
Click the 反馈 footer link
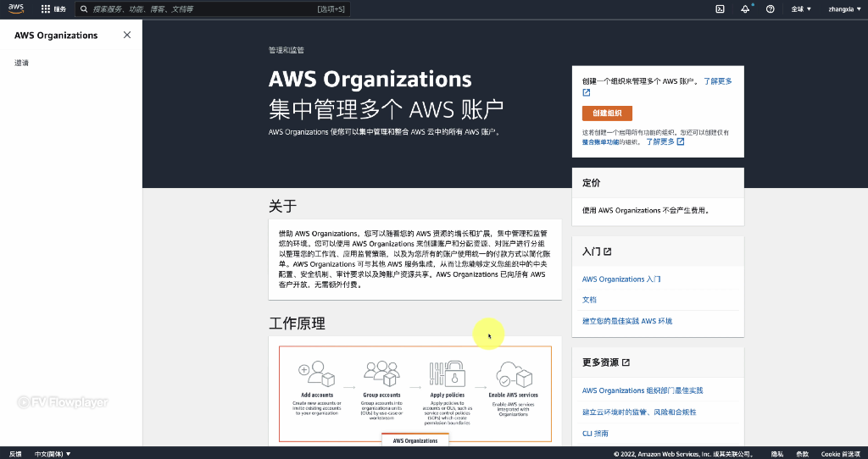click(15, 454)
